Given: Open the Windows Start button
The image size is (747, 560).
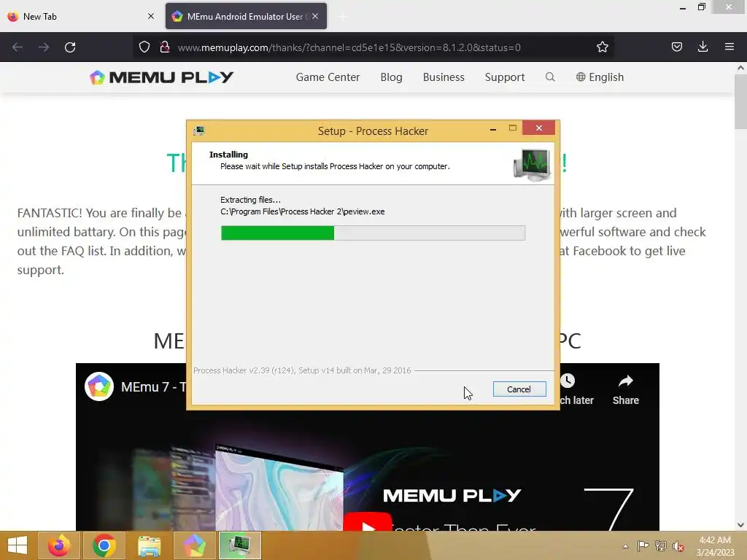Looking at the screenshot, I should pos(18,545).
